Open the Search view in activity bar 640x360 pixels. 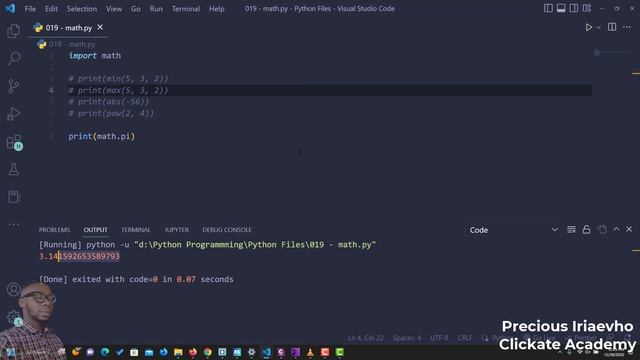[14, 58]
